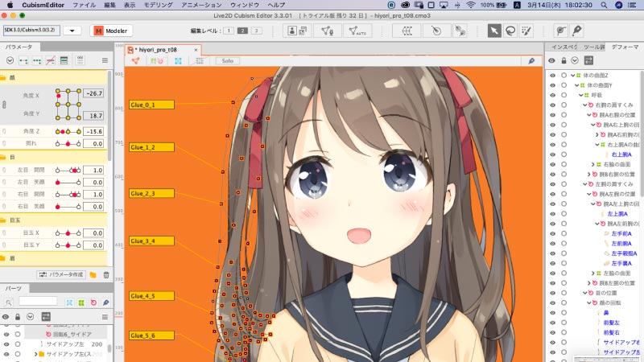Screen dimensions: 644x362
Task: Click the parameter list view icon
Action: tap(64, 61)
